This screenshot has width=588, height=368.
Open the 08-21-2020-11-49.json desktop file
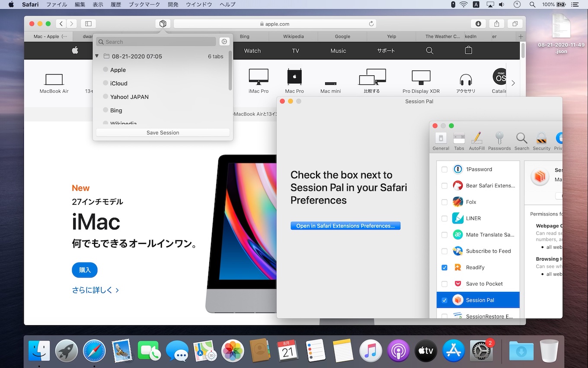tap(561, 34)
